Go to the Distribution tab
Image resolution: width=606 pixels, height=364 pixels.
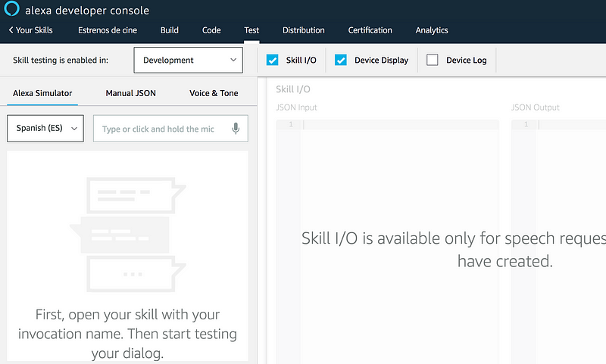(x=303, y=30)
